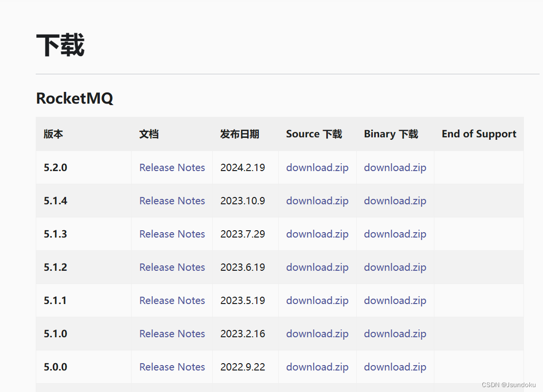Open Release Notes for version 5.1.1

point(172,300)
